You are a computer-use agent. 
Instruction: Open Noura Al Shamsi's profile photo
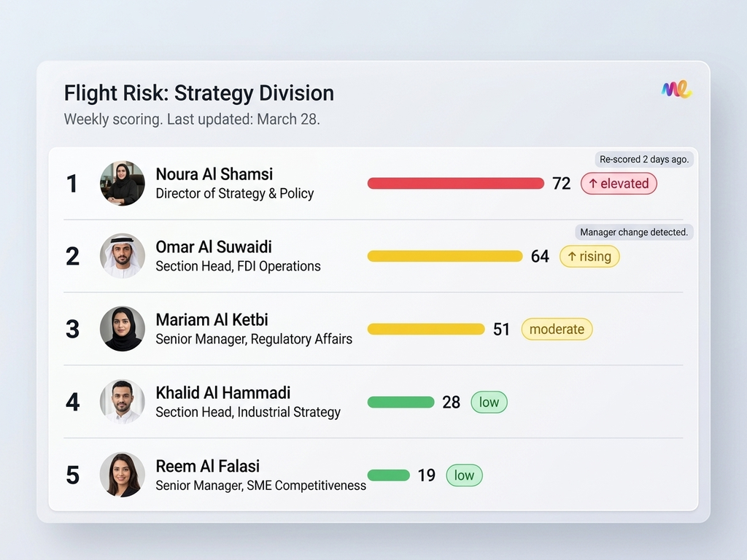pos(122,183)
